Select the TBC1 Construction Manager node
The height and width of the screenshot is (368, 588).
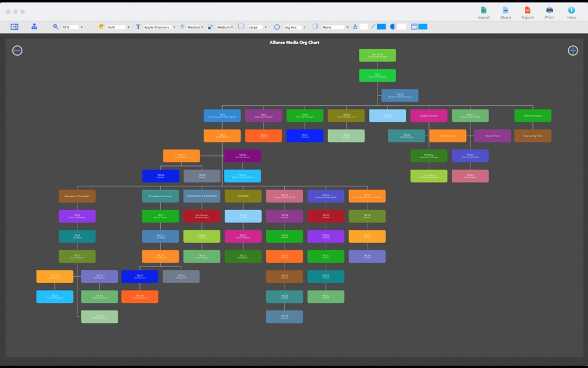point(378,75)
